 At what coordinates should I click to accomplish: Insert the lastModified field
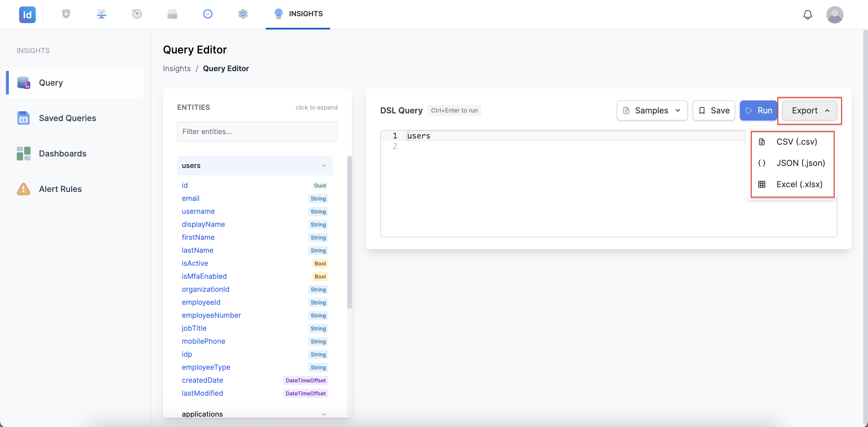pyautogui.click(x=202, y=393)
